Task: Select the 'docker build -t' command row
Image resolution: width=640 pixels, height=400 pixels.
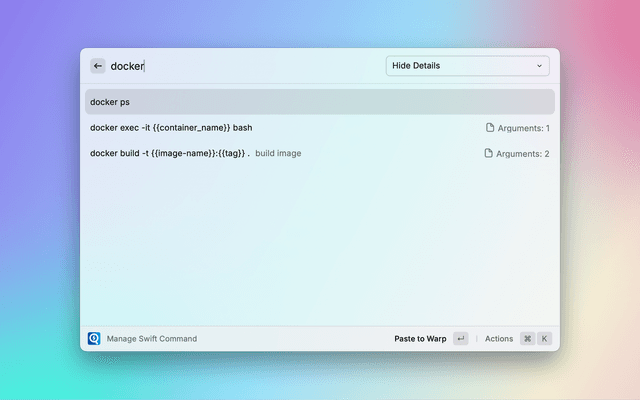Action: (x=320, y=153)
